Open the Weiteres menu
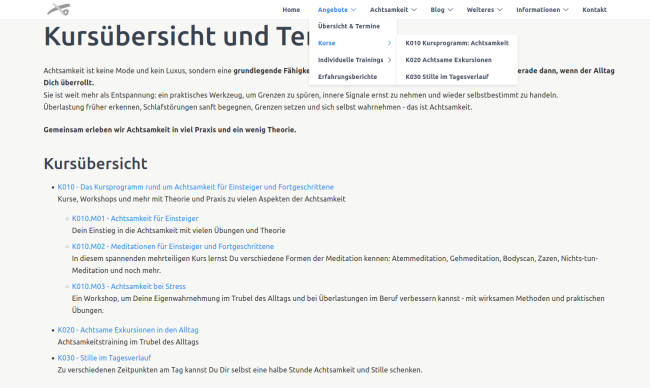Viewport: 650px width, 388px height. pos(480,10)
